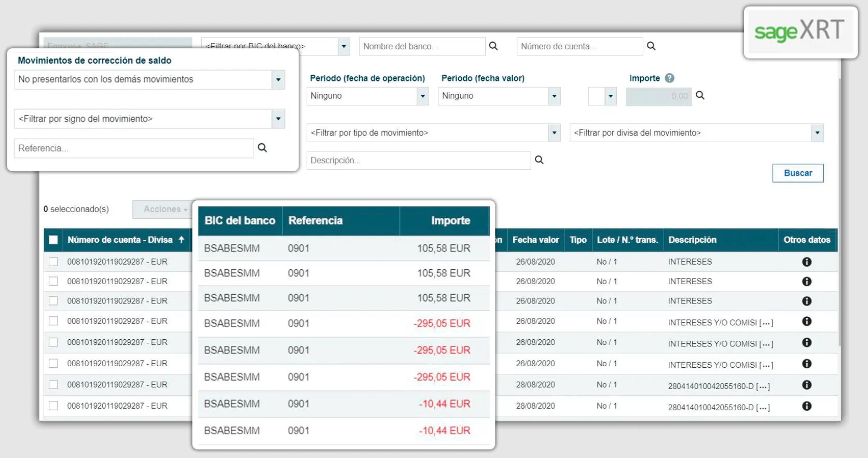Image resolution: width=868 pixels, height=458 pixels.
Task: Open info icon for third INTERESES row
Action: 807,301
